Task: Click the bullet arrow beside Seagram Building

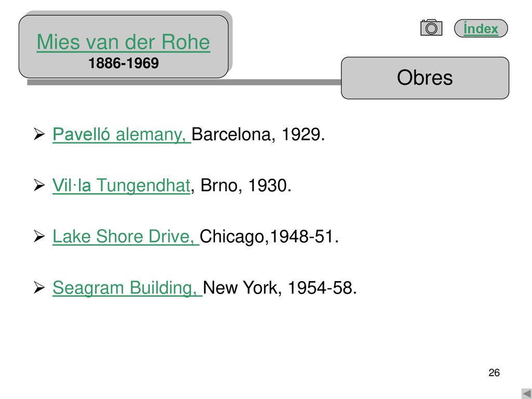Action: (x=39, y=288)
